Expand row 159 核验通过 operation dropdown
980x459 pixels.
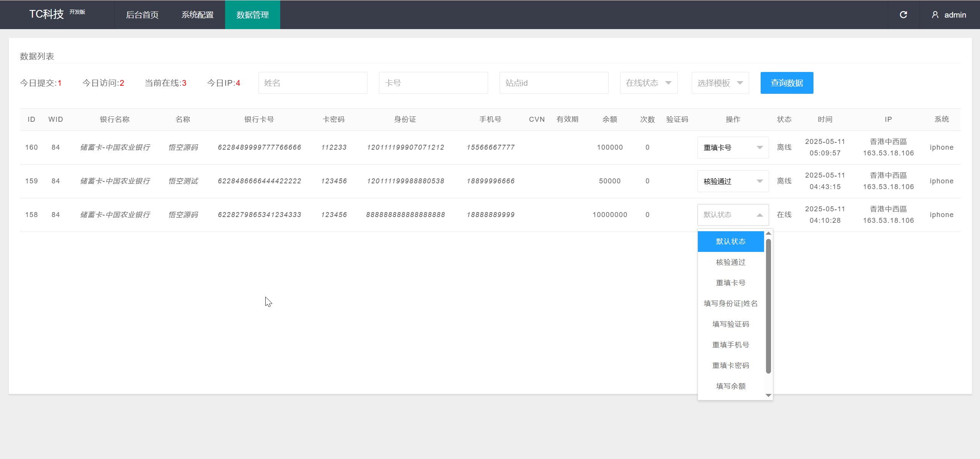click(x=733, y=181)
